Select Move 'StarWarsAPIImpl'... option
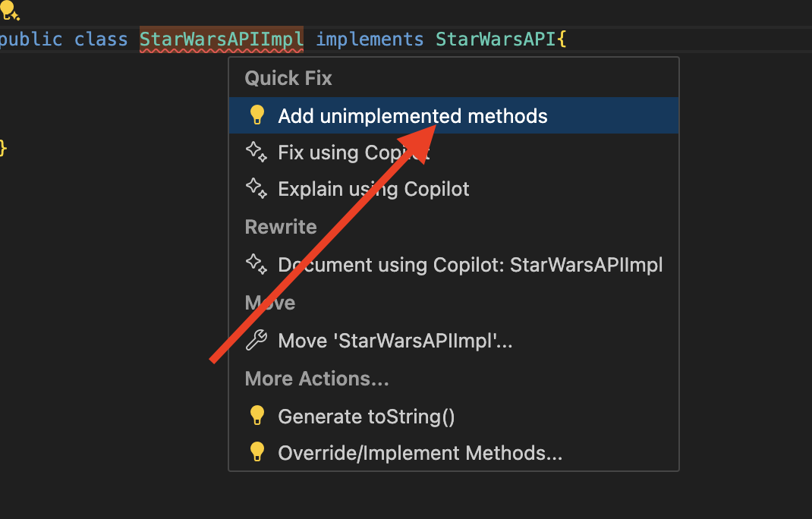The height and width of the screenshot is (519, 812). (x=454, y=341)
